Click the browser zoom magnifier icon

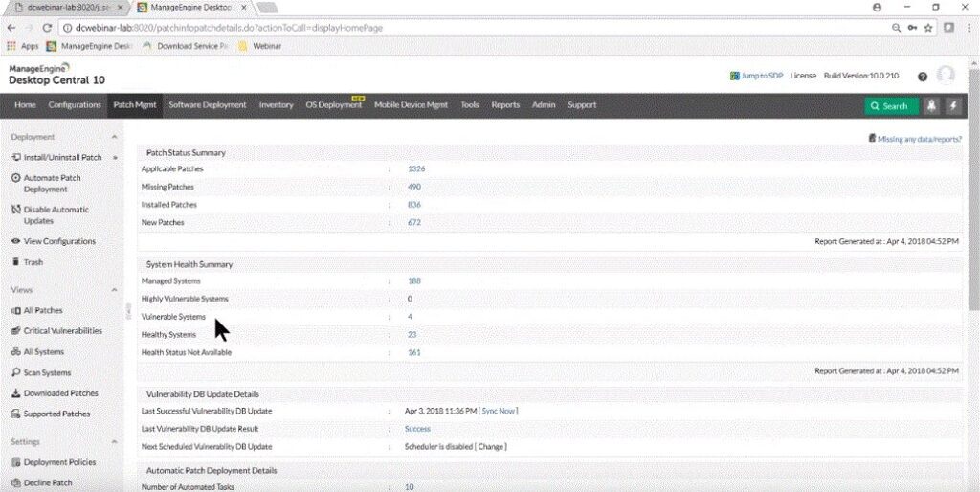(x=896, y=28)
